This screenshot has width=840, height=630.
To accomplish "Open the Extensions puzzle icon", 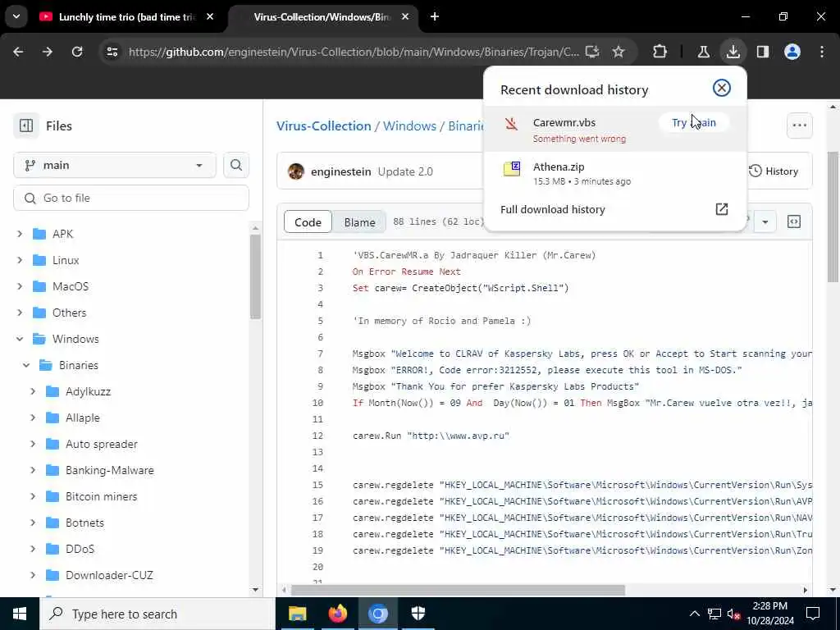I will [x=660, y=52].
